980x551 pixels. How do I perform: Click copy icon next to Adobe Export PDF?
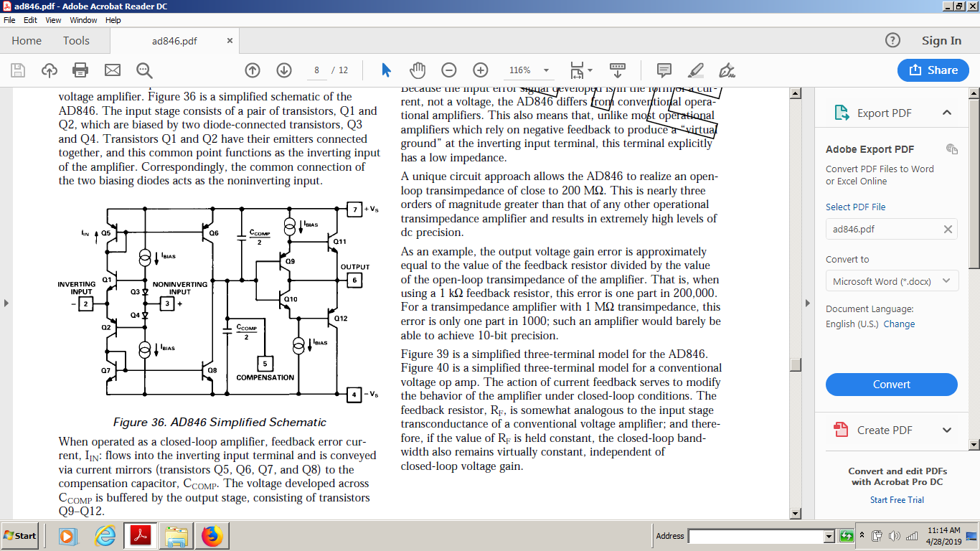pyautogui.click(x=952, y=149)
